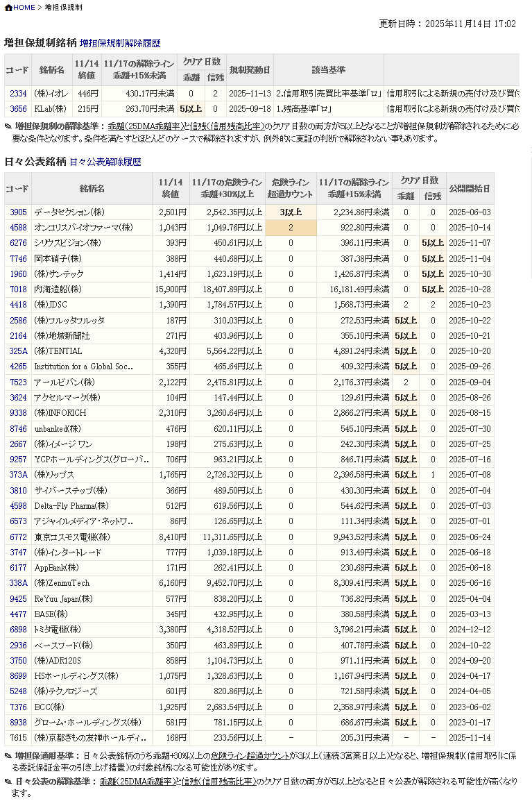Select stock code 3905 データセクション
532x808 pixels.
[18, 212]
